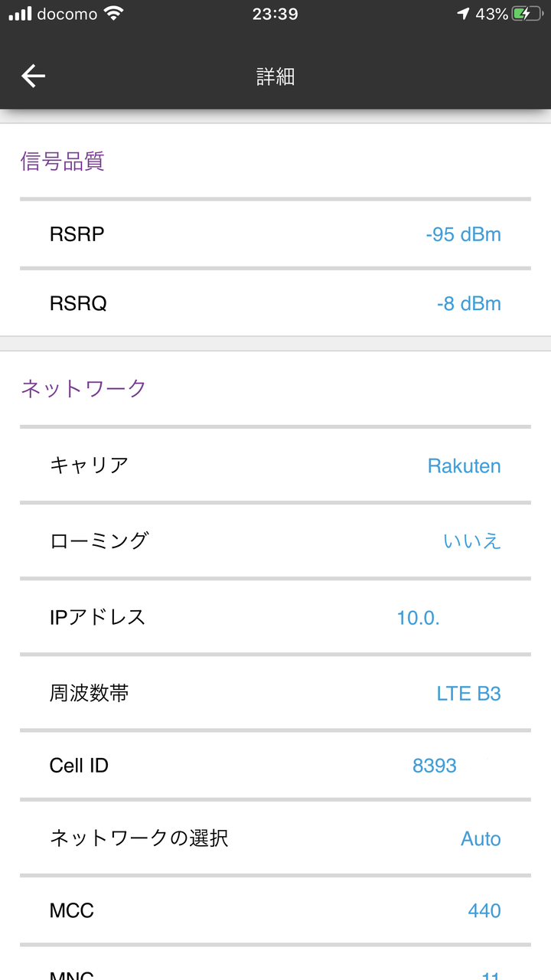Tap the back arrow icon
551x980 pixels.
coord(33,76)
